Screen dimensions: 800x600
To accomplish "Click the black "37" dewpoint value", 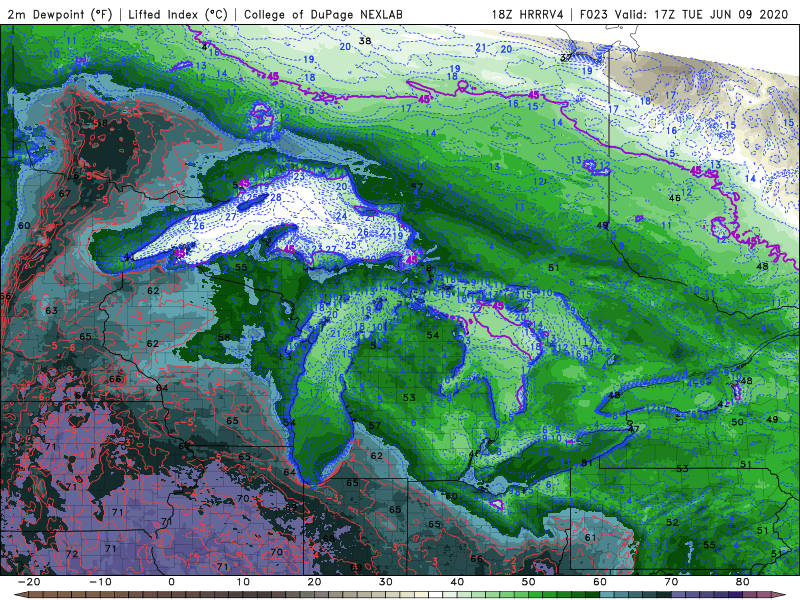I will click(x=566, y=58).
